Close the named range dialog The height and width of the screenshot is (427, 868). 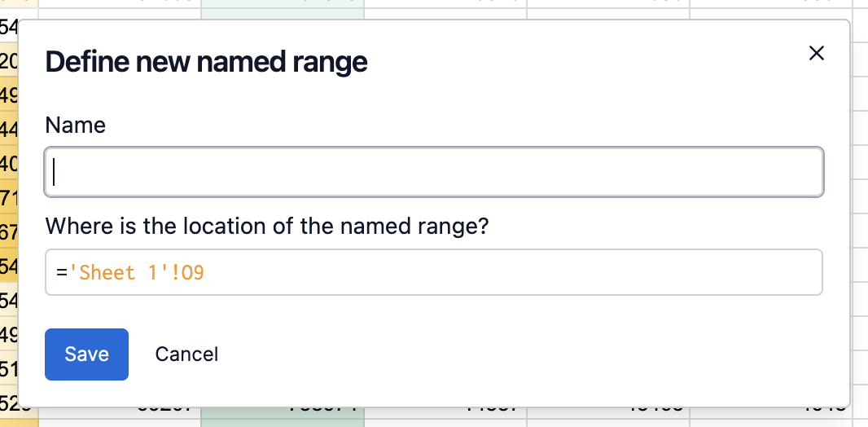[816, 54]
